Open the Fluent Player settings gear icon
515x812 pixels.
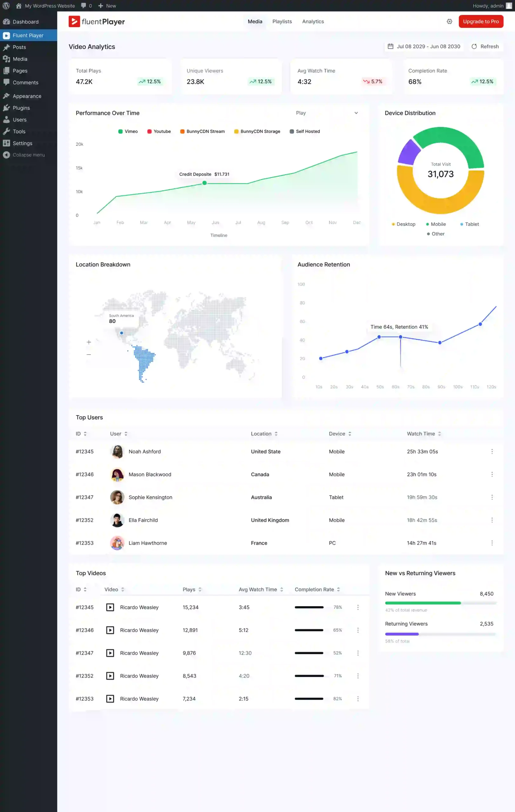click(450, 21)
